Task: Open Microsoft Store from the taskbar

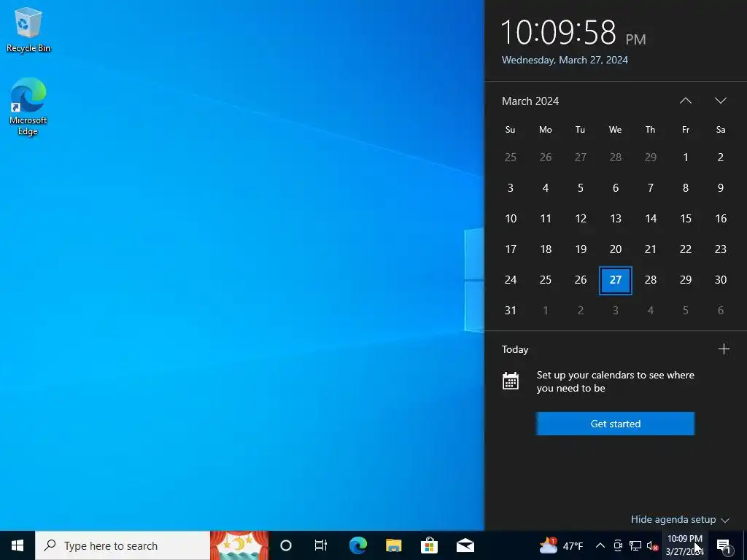Action: (x=429, y=545)
